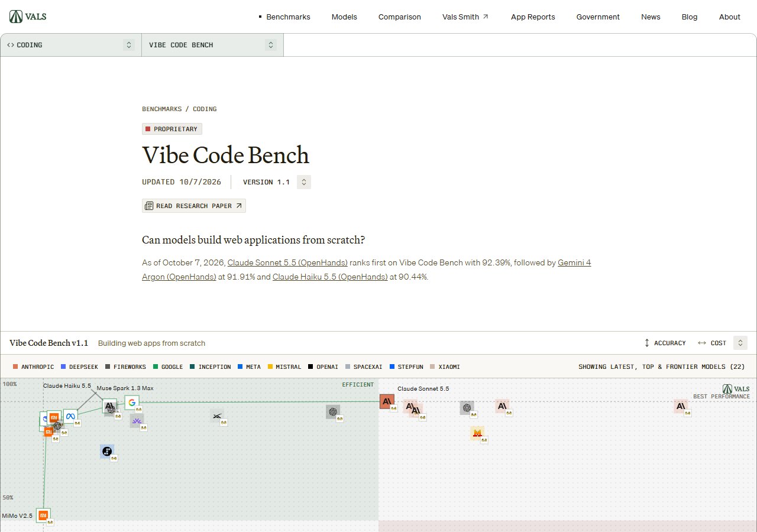Toggle the Cost axis option
This screenshot has width=757, height=532.
pos(712,343)
